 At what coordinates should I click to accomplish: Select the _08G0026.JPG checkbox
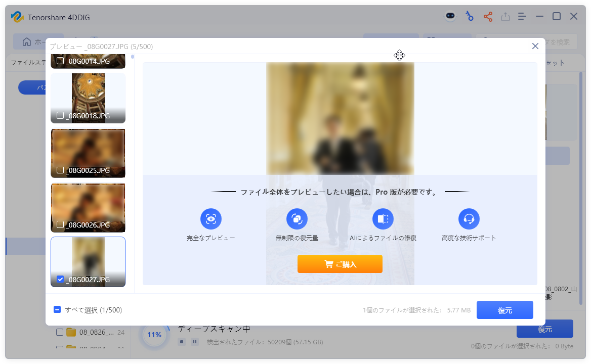tap(60, 224)
